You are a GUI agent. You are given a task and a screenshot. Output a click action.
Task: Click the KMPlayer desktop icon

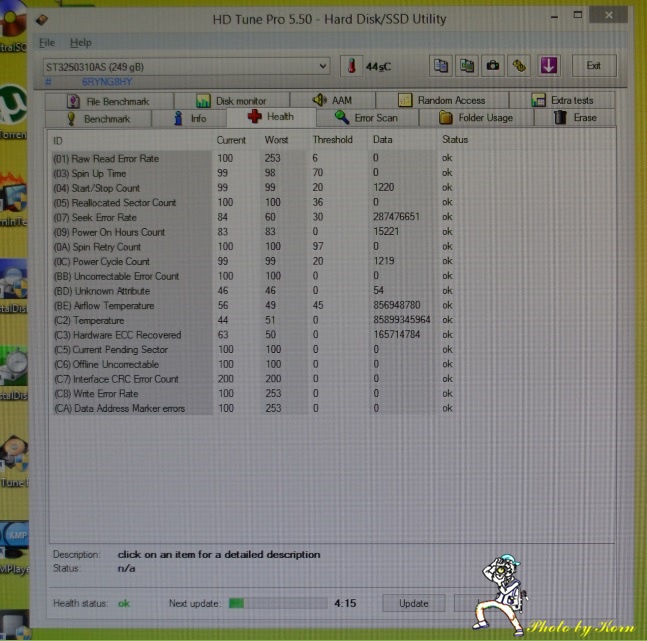pyautogui.click(x=14, y=547)
